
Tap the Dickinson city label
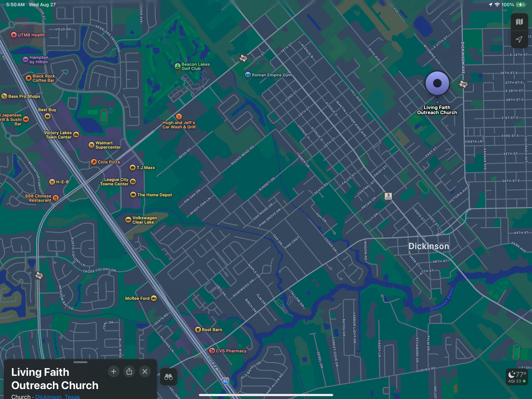[x=429, y=246]
